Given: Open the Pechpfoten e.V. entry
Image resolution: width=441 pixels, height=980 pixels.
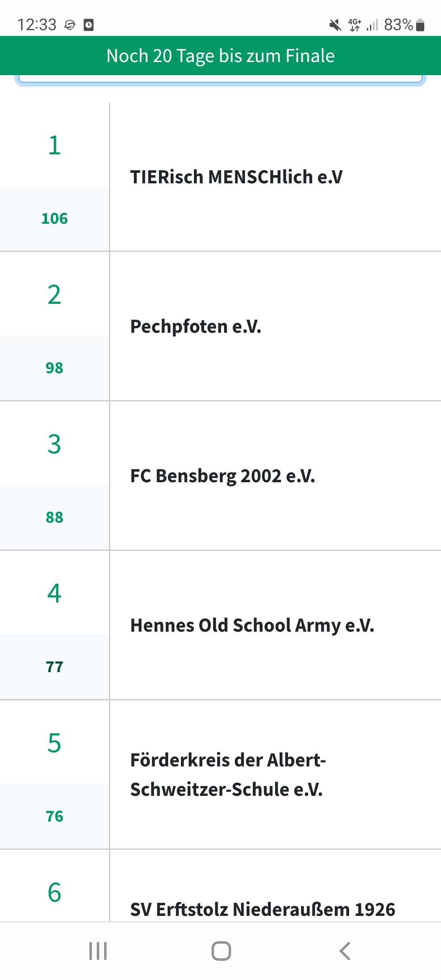Looking at the screenshot, I should point(196,327).
